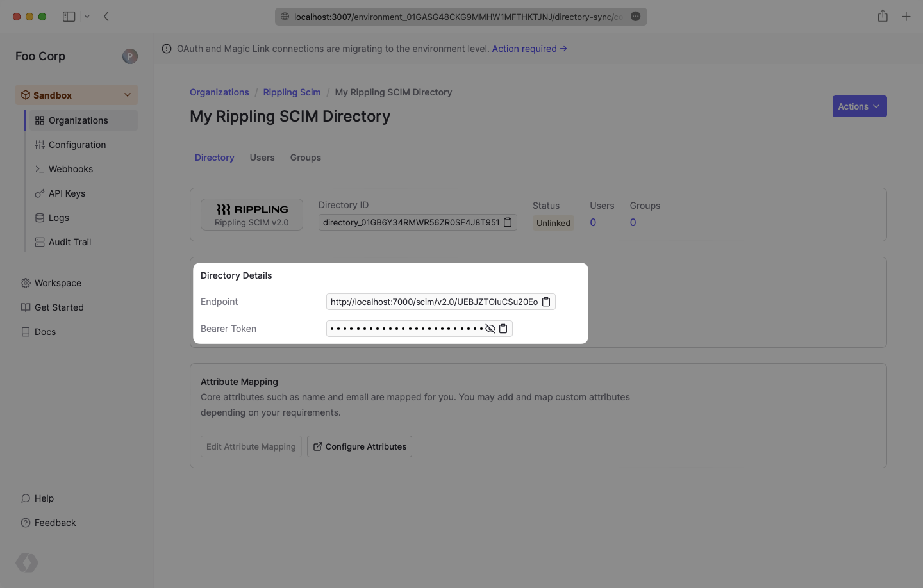Click the Endpoint URL field
This screenshot has width=923, height=588.
(x=434, y=302)
